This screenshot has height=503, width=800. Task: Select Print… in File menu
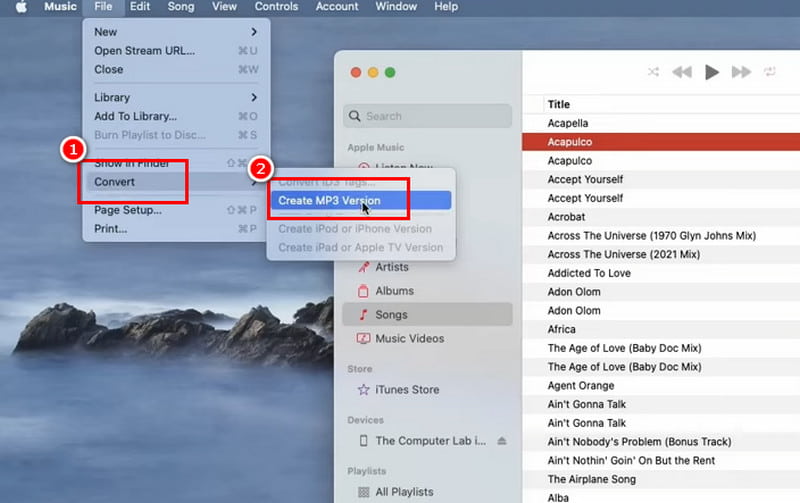[x=176, y=229]
